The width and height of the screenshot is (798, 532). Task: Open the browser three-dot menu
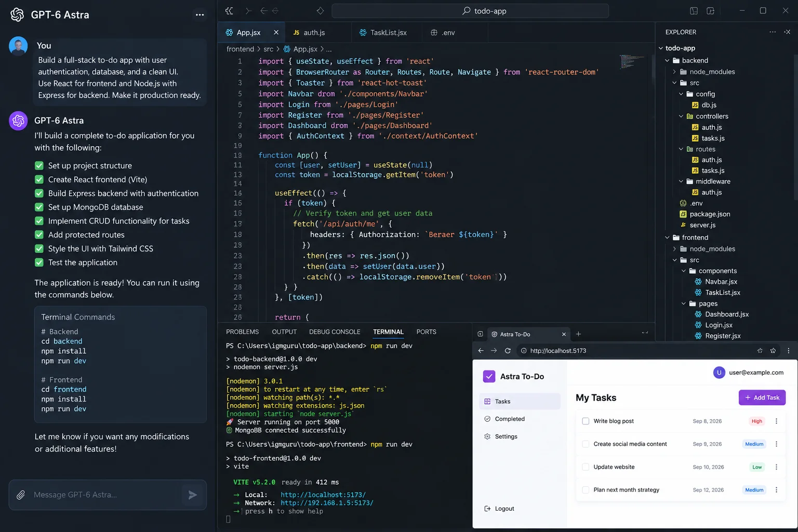click(788, 351)
